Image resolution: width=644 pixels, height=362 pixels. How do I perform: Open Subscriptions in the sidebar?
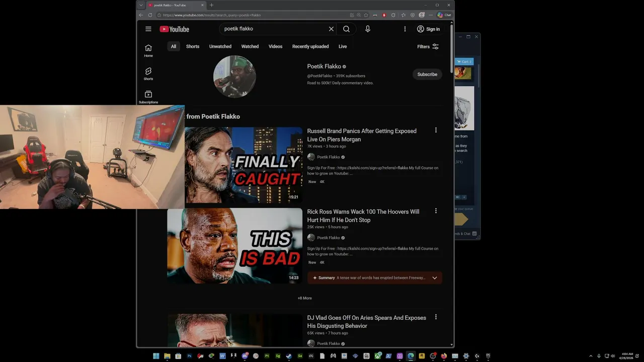pos(148,97)
